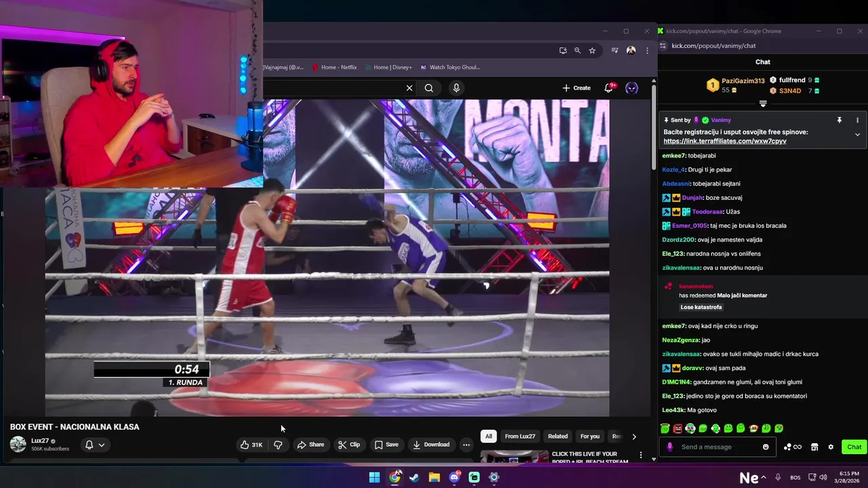Open YouTube notifications bell with 9+ badge
This screenshot has height=488, width=868.
tap(609, 87)
